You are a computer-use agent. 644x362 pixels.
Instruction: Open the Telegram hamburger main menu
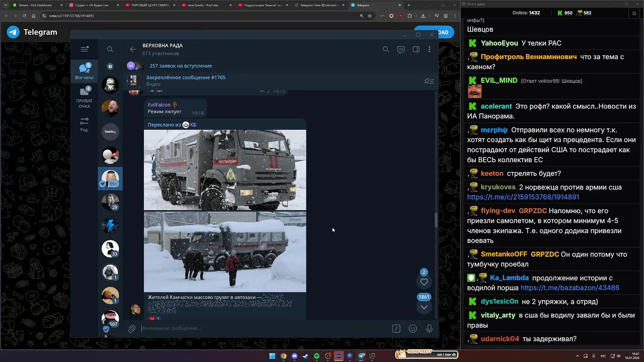click(x=85, y=49)
